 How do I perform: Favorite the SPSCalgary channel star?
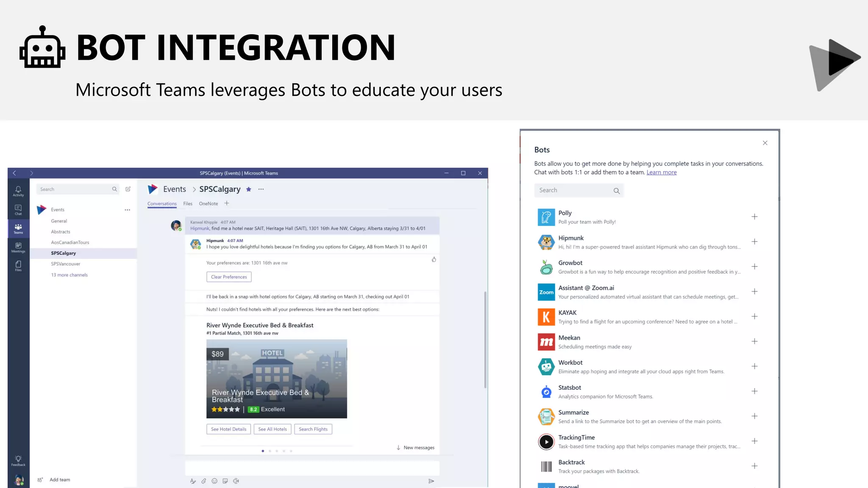[249, 189]
